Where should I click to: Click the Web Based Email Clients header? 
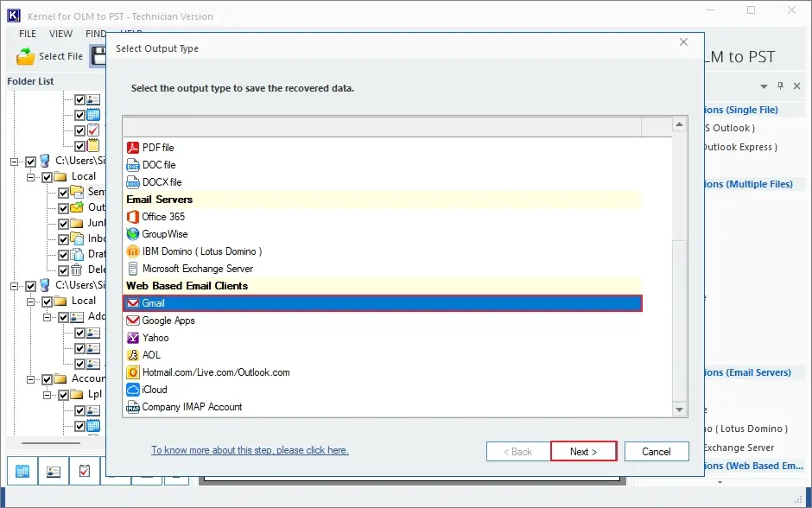(x=382, y=286)
